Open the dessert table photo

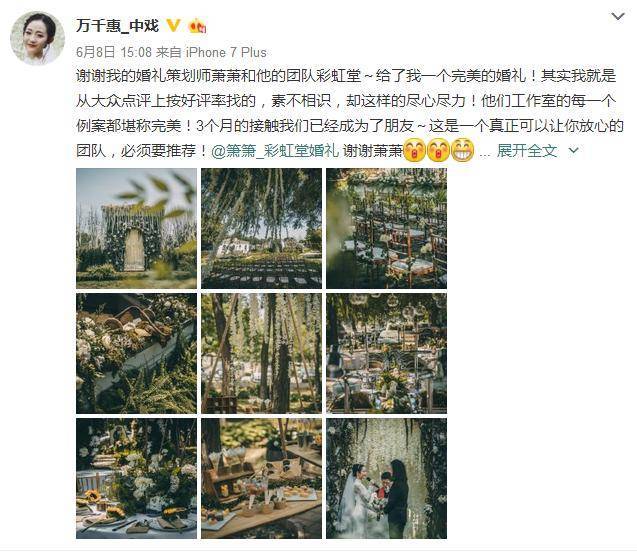point(261,478)
